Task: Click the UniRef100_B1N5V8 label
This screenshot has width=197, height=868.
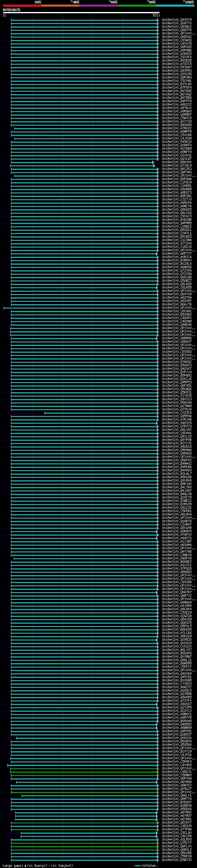Action: (x=177, y=806)
